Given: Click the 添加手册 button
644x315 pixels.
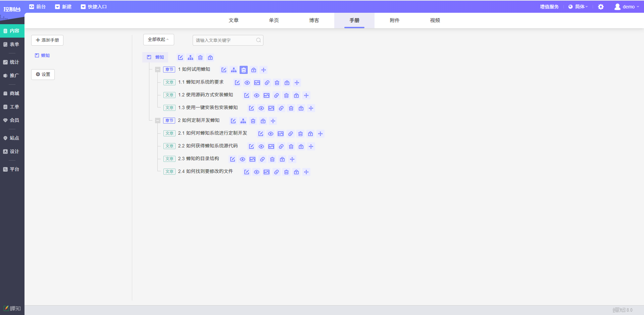Looking at the screenshot, I should [x=47, y=40].
